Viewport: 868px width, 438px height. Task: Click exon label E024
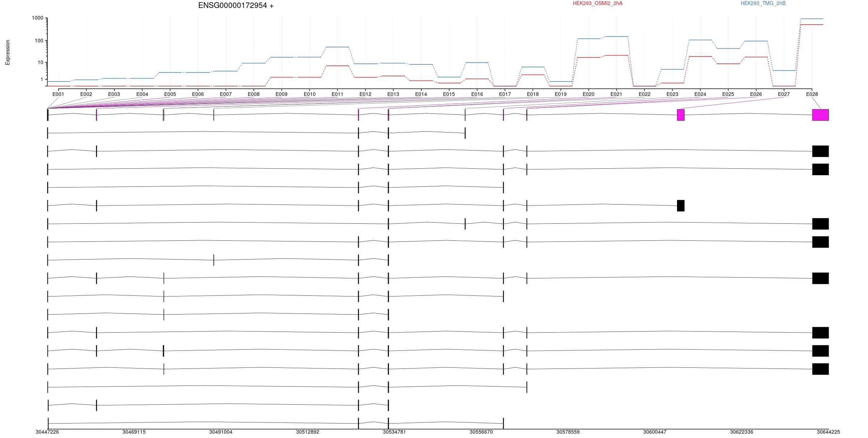[700, 94]
